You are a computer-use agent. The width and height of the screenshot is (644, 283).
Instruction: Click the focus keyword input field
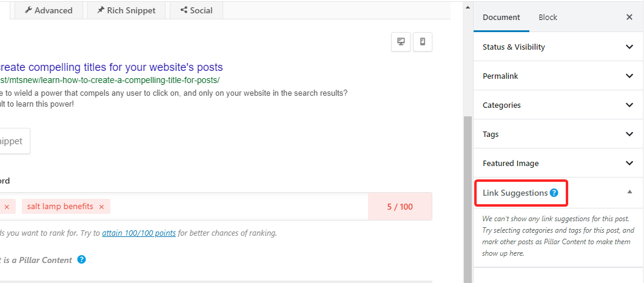click(x=236, y=207)
